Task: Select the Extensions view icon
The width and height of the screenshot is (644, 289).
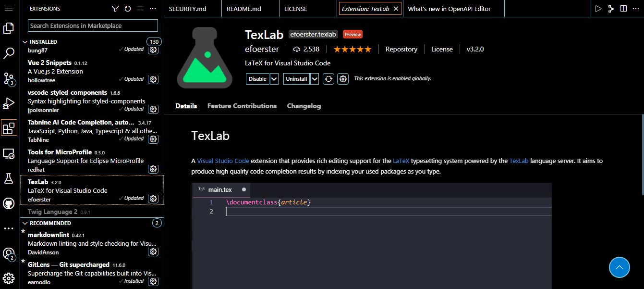Action: (x=9, y=128)
